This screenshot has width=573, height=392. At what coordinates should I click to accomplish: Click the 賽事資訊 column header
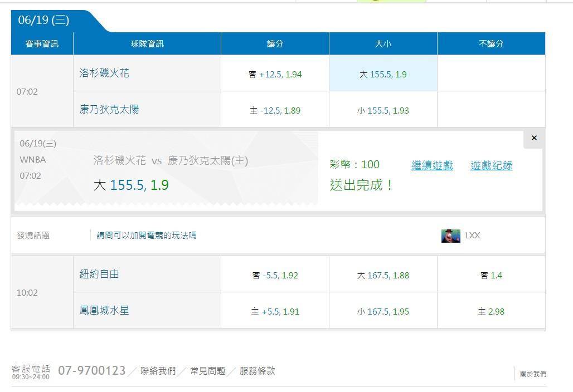(42, 44)
